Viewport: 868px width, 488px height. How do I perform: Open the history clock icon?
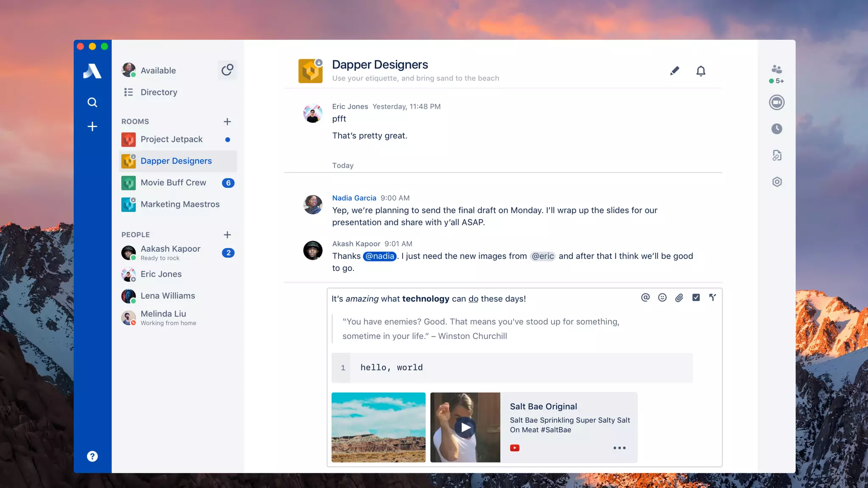[776, 129]
